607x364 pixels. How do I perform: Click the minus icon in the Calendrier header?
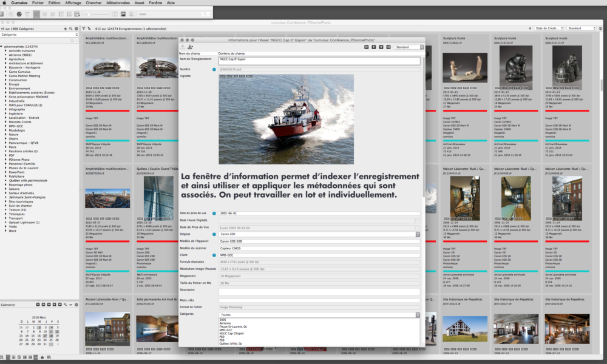(71, 305)
